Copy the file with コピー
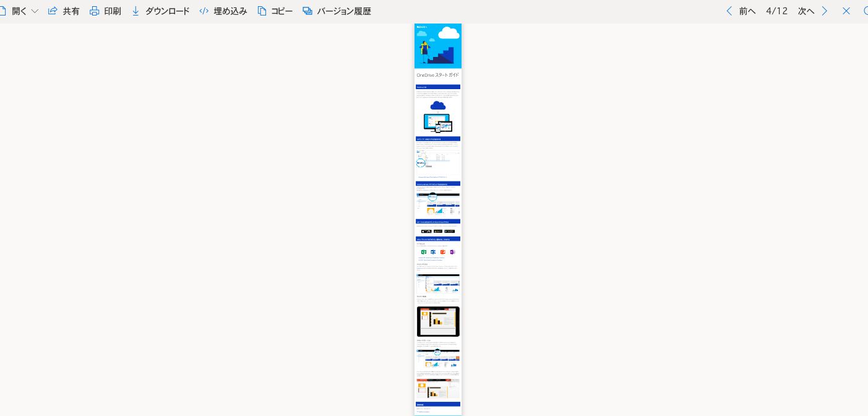 (275, 11)
